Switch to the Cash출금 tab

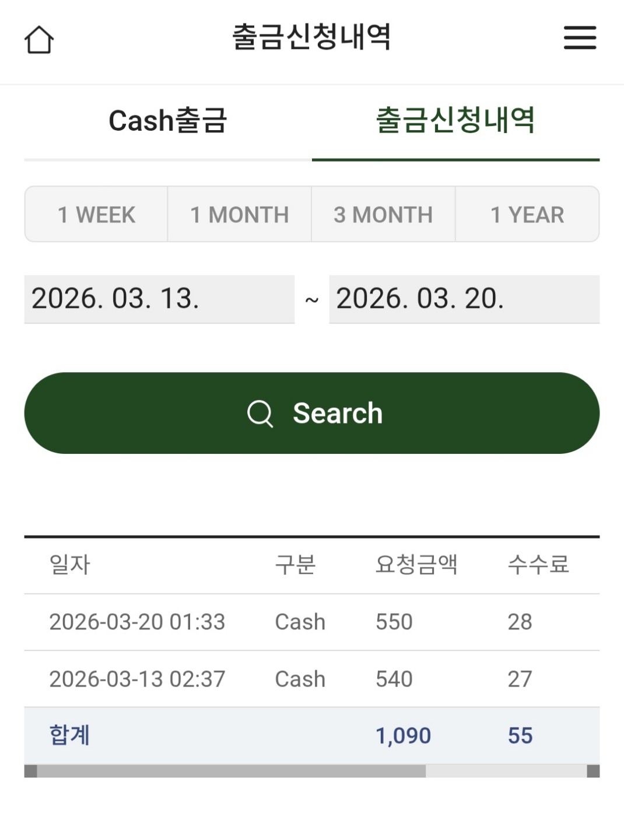pyautogui.click(x=168, y=121)
